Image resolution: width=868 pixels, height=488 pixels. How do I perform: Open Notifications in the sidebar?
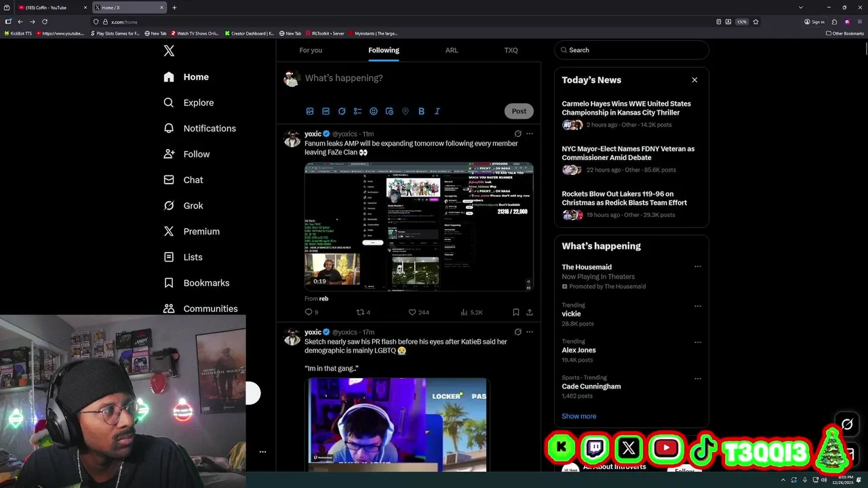[199, 128]
